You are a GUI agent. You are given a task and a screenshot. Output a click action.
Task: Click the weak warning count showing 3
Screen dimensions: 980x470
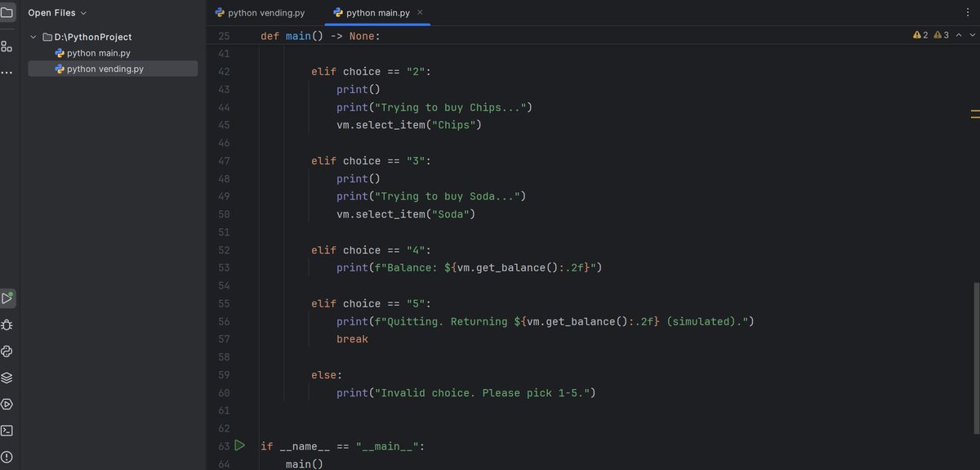941,36
